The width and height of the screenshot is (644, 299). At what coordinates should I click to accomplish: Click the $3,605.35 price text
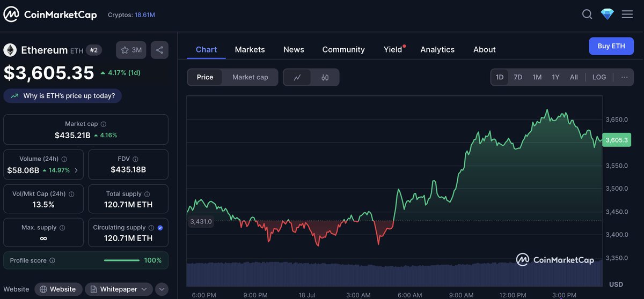pos(49,73)
